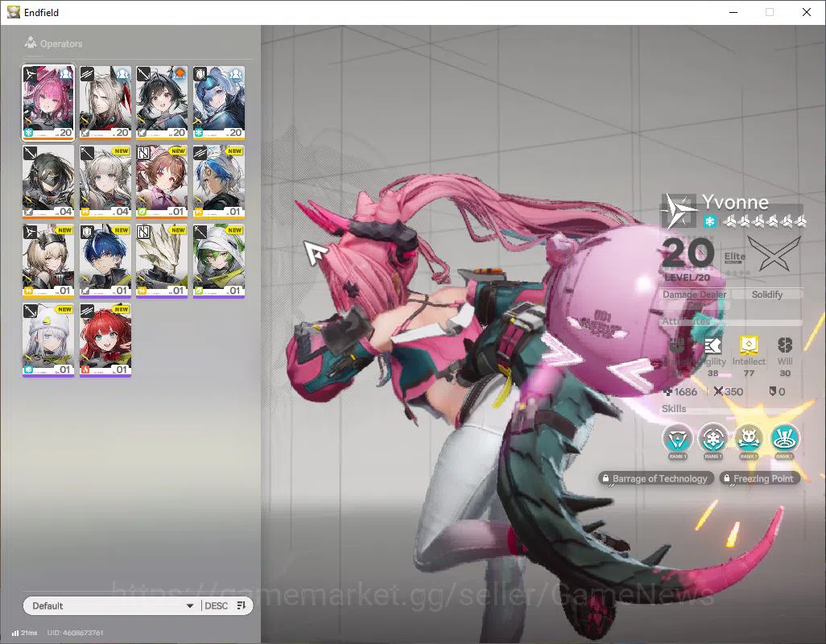This screenshot has height=644, width=826.
Task: Click the Skills section heading
Action: [674, 409]
